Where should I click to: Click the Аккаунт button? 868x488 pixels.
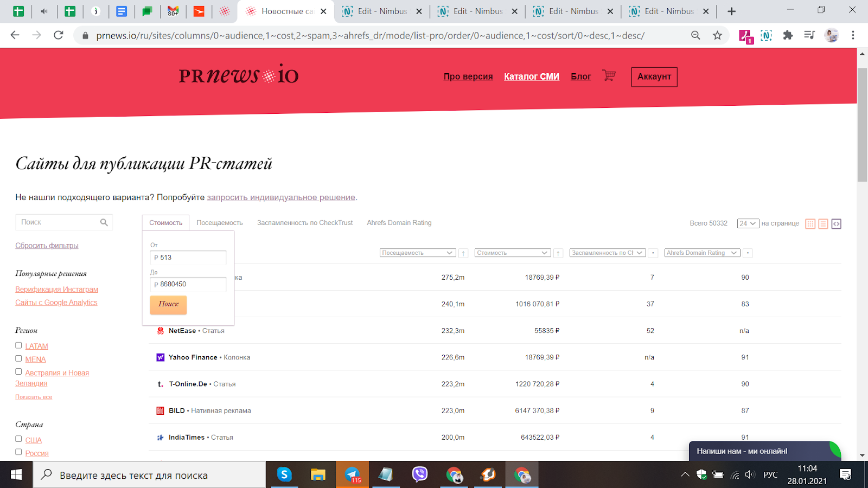(654, 77)
